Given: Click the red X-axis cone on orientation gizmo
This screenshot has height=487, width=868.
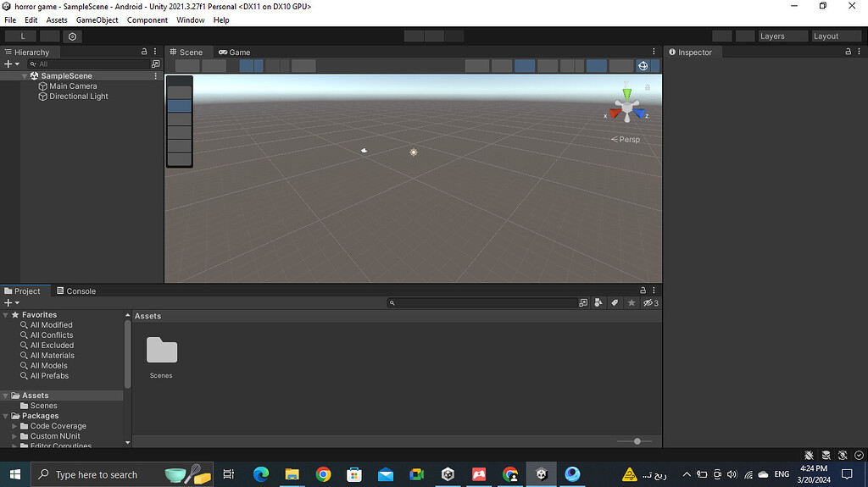Looking at the screenshot, I should tap(615, 113).
